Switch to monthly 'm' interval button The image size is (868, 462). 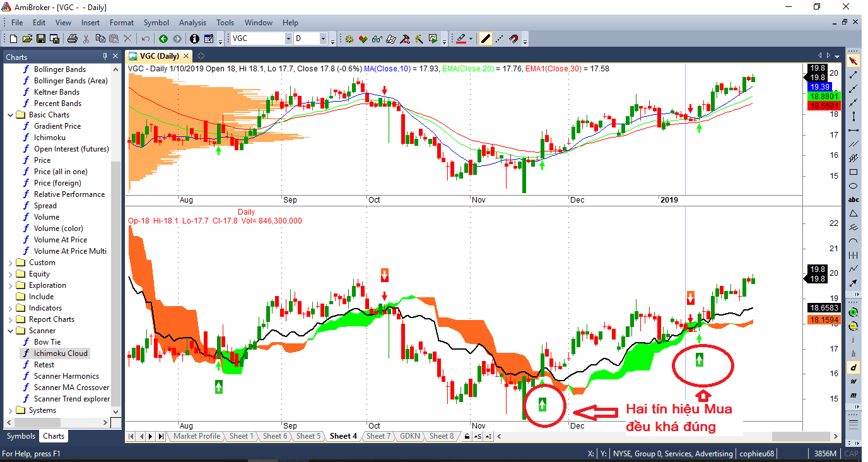[853, 395]
